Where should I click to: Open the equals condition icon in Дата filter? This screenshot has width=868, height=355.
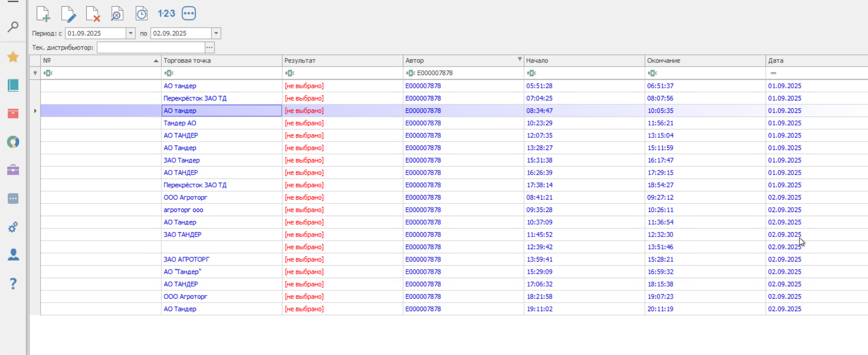tap(773, 73)
